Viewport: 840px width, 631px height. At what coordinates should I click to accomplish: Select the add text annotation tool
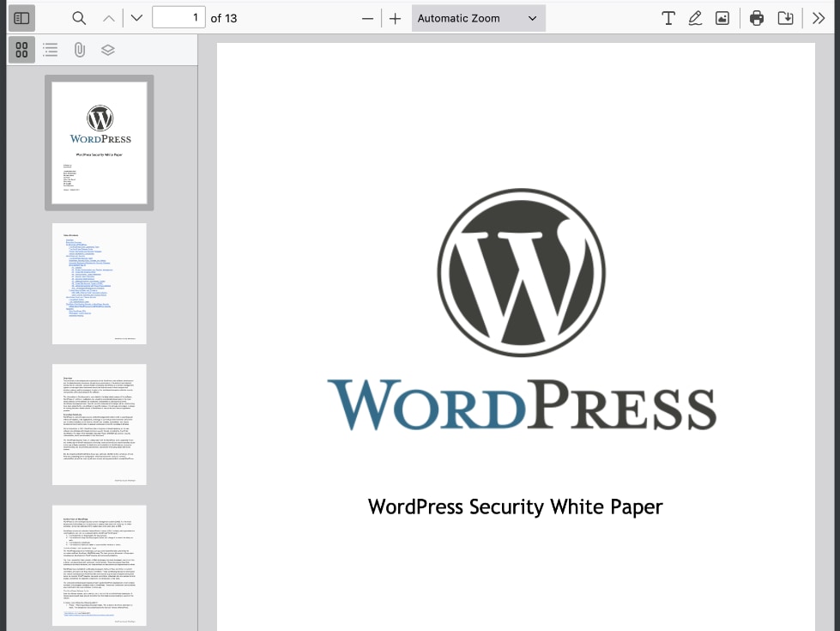pyautogui.click(x=668, y=18)
